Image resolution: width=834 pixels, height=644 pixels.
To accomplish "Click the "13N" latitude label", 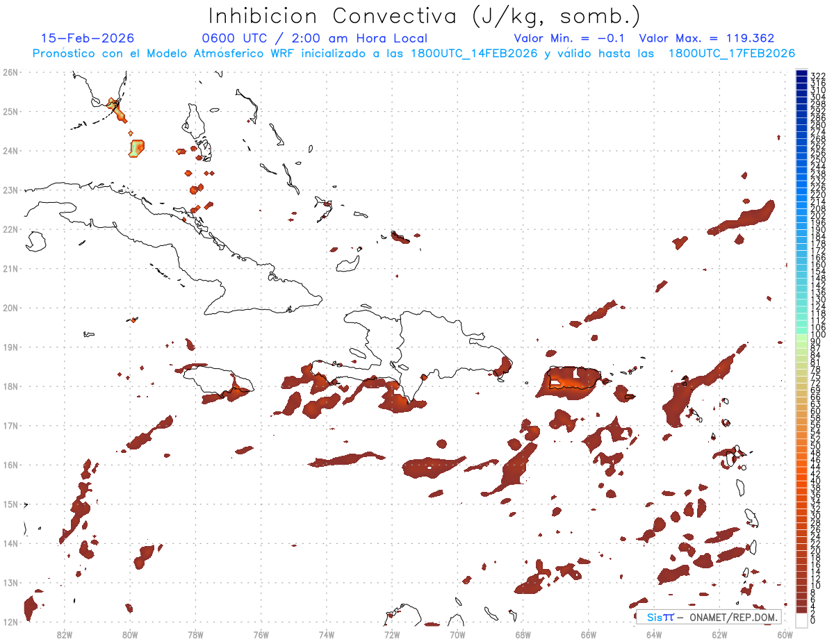I will [10, 582].
